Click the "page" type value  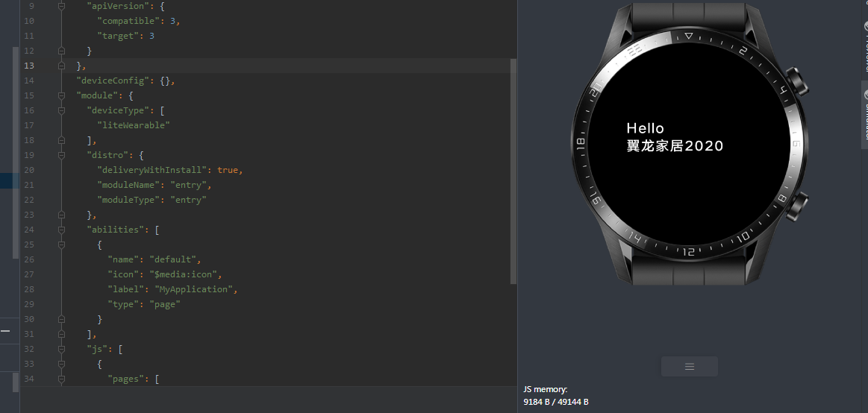(165, 305)
